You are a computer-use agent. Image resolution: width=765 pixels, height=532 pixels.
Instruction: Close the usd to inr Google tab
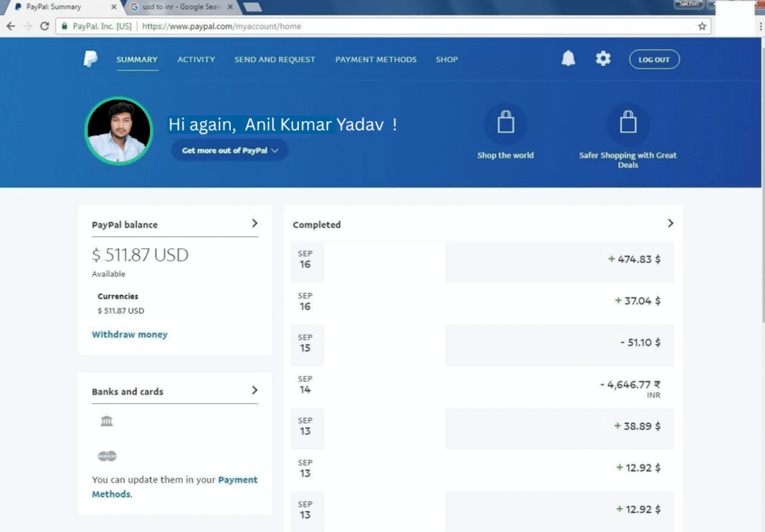click(230, 7)
